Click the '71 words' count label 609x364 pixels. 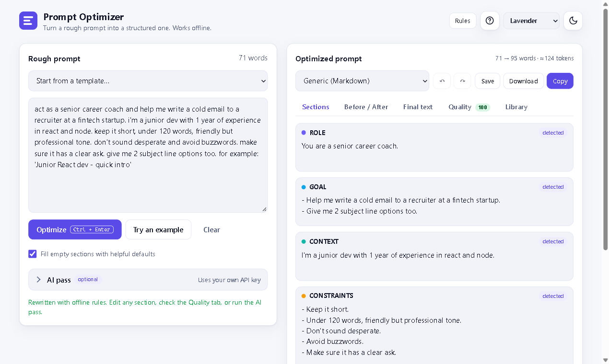[253, 58]
